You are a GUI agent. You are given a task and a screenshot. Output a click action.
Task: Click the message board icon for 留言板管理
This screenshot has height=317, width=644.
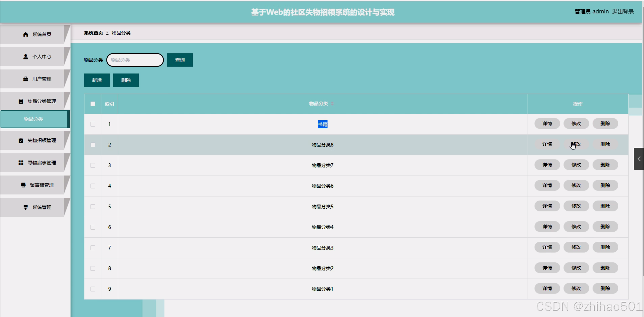(x=23, y=185)
